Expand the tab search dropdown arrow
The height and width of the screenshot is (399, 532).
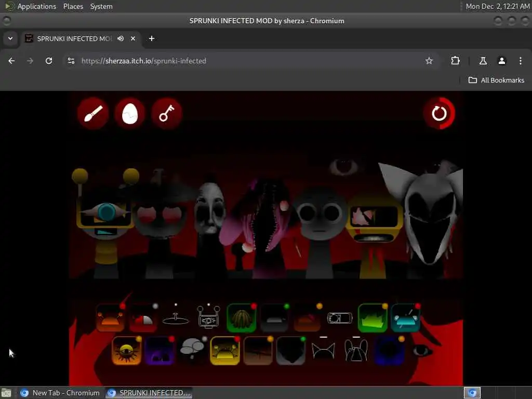(10, 38)
